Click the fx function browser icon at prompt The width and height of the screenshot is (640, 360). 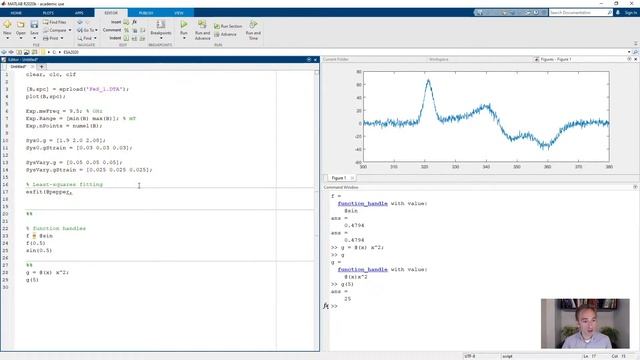pos(326,306)
